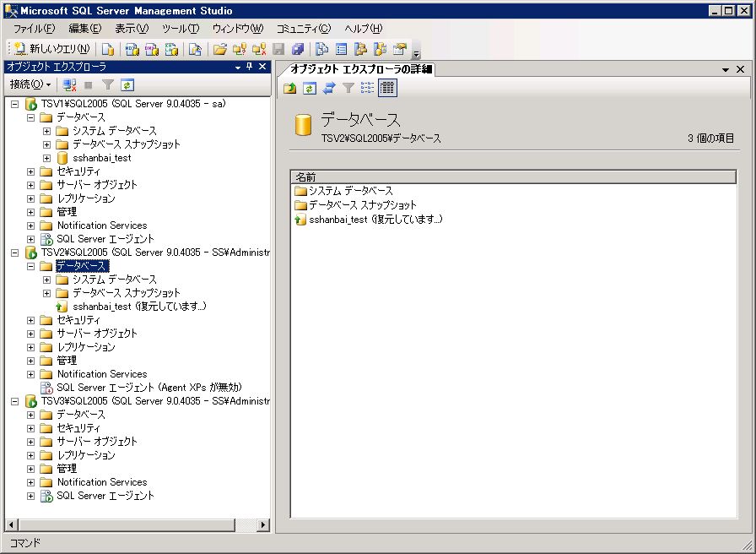Click the Up folder icon in details pane
Screen dimensions: 756x554
coord(289,88)
